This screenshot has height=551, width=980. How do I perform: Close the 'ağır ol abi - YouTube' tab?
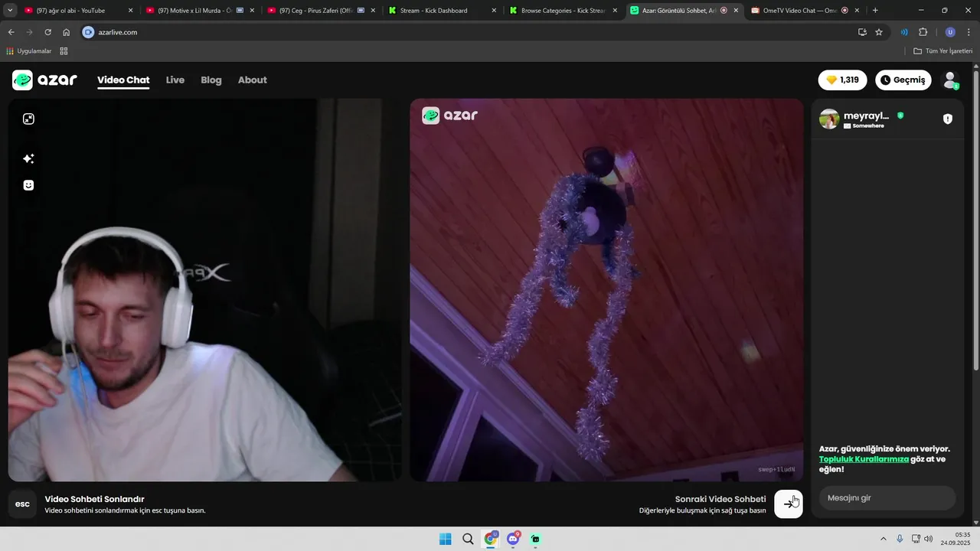click(x=130, y=11)
